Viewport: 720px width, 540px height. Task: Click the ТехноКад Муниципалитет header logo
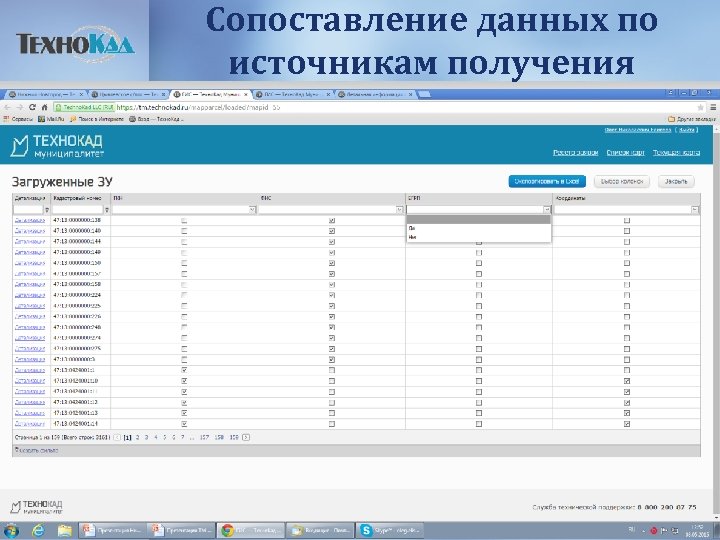(x=57, y=146)
